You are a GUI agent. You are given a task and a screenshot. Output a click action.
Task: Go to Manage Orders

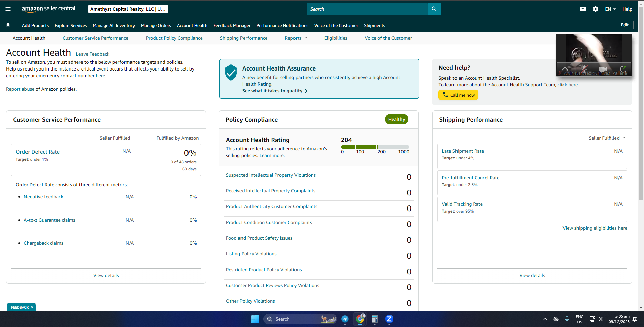pos(156,25)
